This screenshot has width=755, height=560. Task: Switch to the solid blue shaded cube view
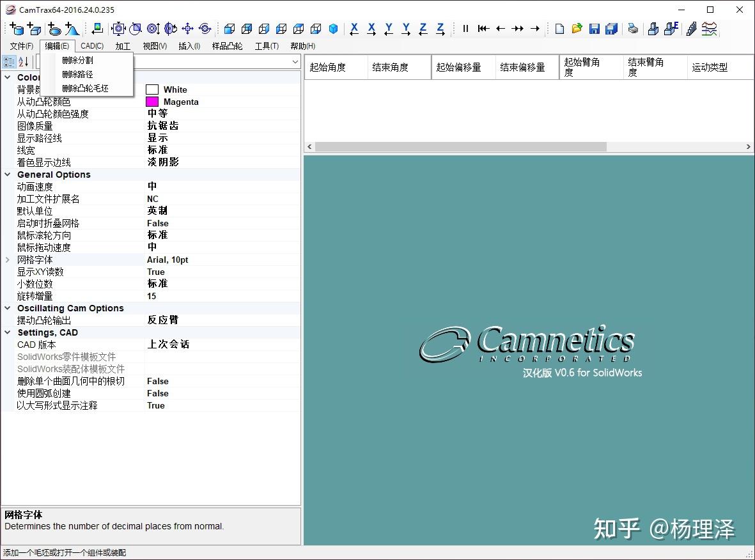tap(333, 29)
